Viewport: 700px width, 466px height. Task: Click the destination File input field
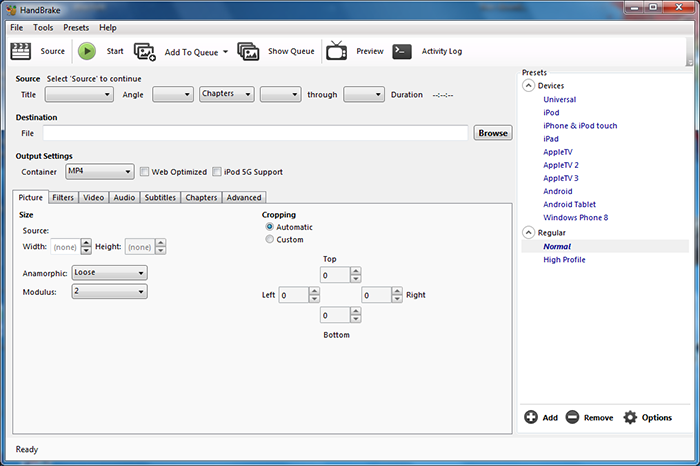tap(255, 133)
